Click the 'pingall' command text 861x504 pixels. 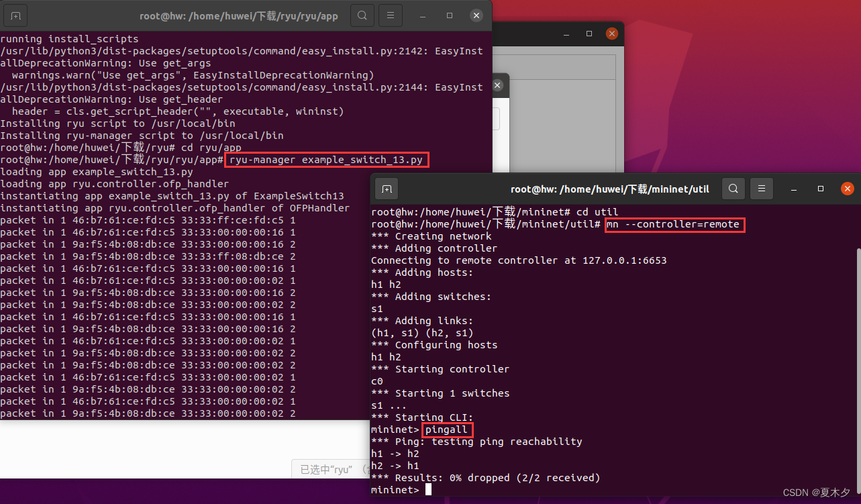pyautogui.click(x=446, y=430)
